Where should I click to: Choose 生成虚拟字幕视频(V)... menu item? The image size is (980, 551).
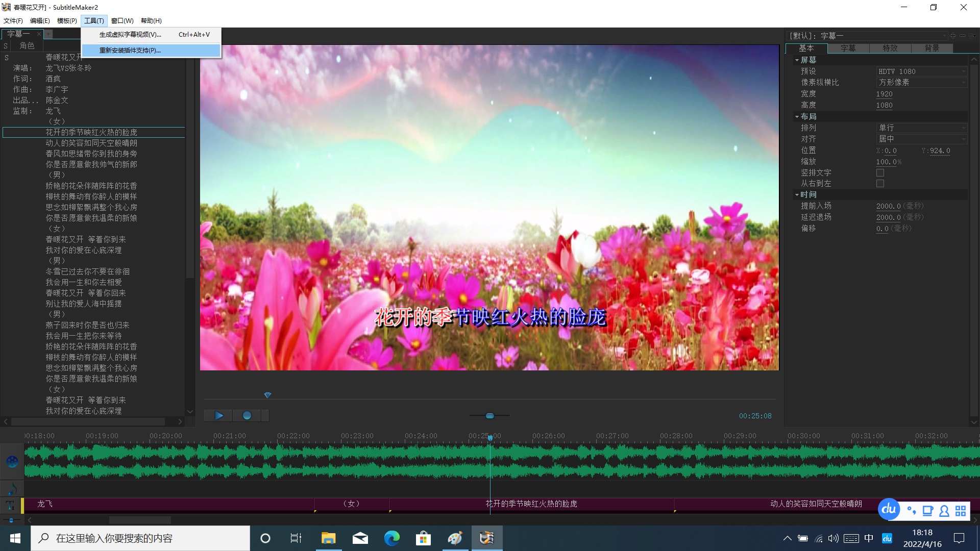pyautogui.click(x=151, y=35)
